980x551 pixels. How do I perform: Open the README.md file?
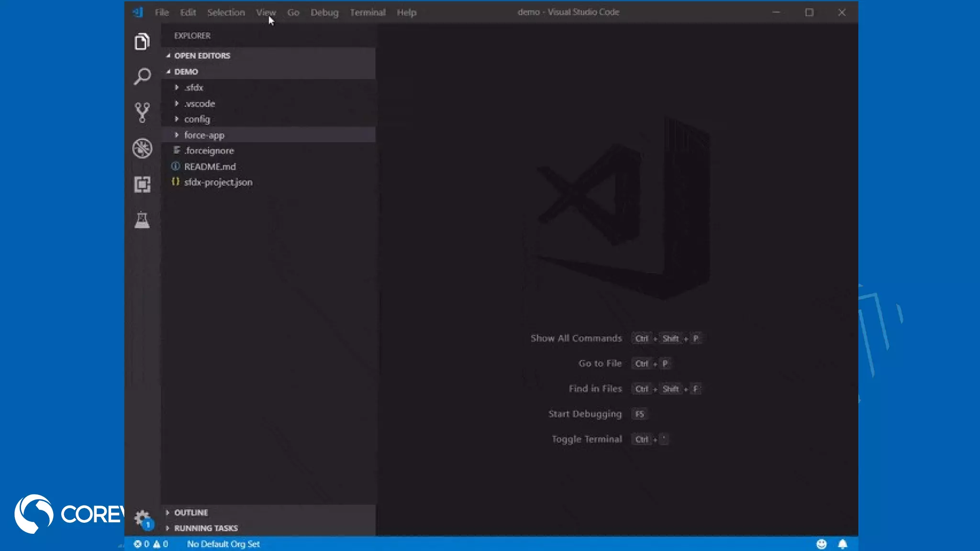coord(210,166)
